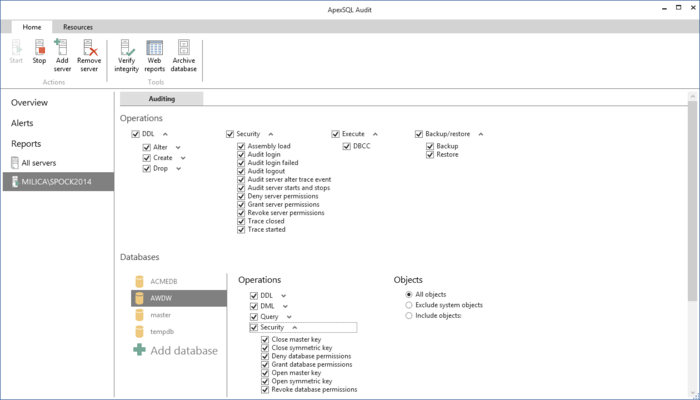Switch to the Home ribbon tab
The width and height of the screenshot is (700, 400).
[x=32, y=27]
